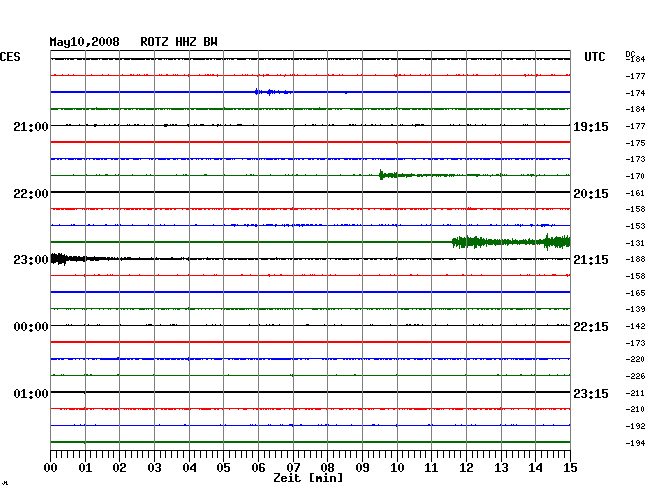Click minute axis tick label 10
This screenshot has height=494, width=650.
click(x=397, y=468)
